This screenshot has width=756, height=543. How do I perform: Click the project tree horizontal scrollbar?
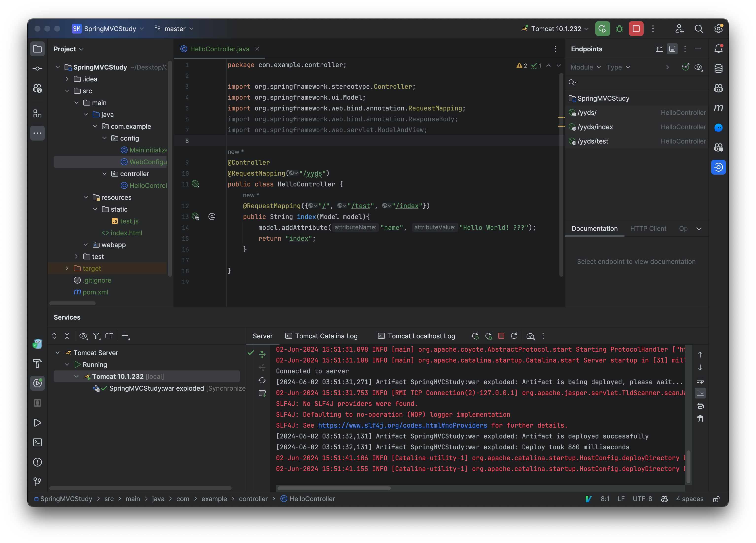(x=72, y=303)
